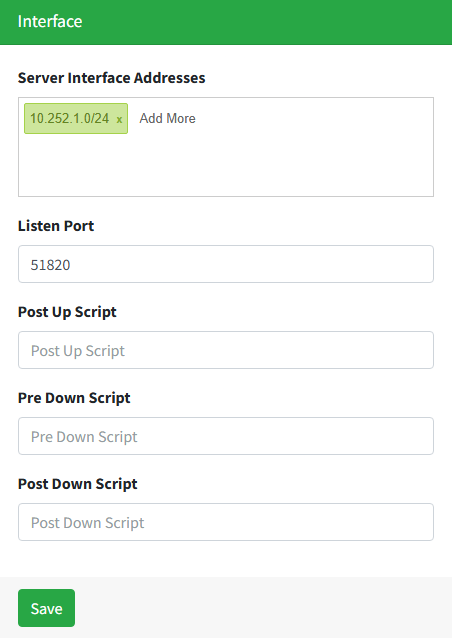Click the Post Up Script placeholder text
The height and width of the screenshot is (638, 452).
(78, 351)
